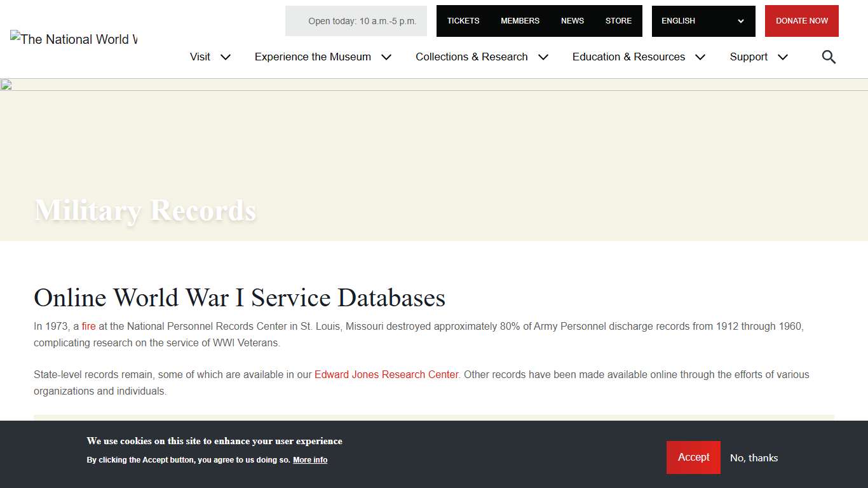Expand the Education & Resources chevron
868x488 pixels.
(x=700, y=57)
